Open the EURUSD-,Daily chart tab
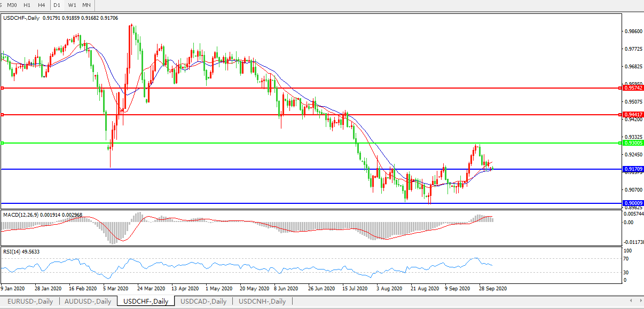644x309 pixels. [x=30, y=302]
